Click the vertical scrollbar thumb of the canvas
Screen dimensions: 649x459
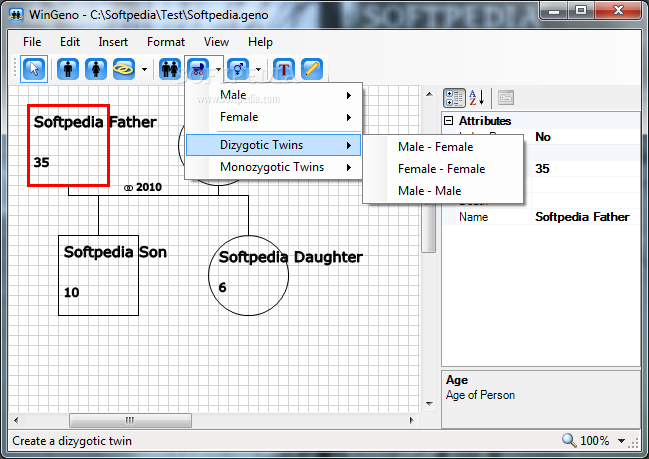(429, 228)
